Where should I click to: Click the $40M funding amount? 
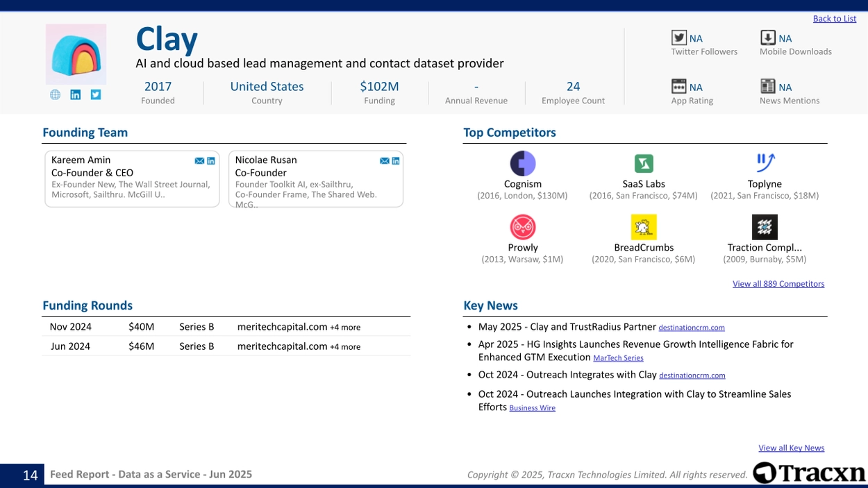pyautogui.click(x=141, y=327)
